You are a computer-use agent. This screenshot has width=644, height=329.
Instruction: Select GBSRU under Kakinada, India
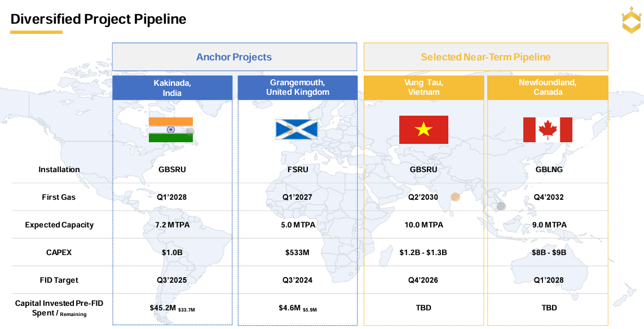click(x=172, y=169)
